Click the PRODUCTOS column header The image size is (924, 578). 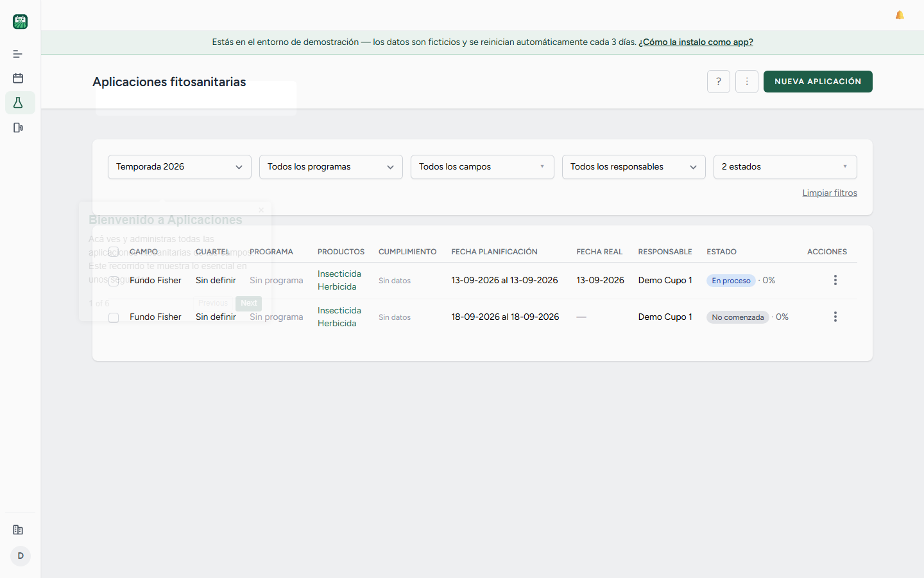pyautogui.click(x=341, y=252)
